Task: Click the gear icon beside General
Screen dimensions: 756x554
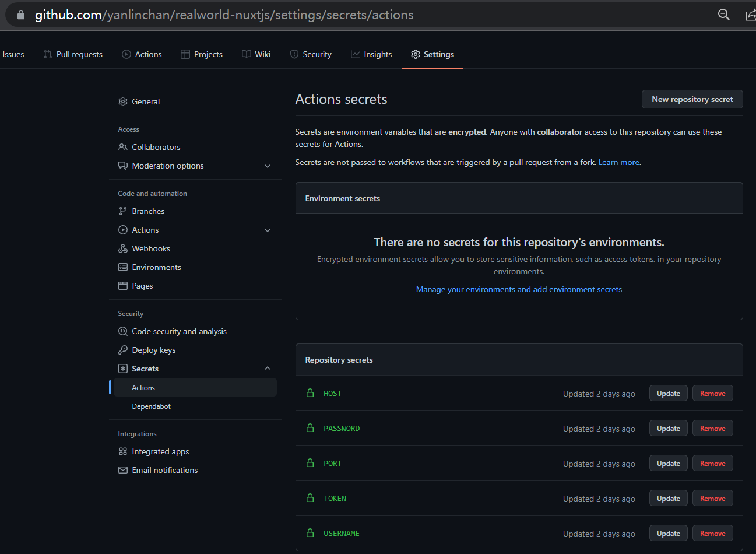Action: (123, 101)
